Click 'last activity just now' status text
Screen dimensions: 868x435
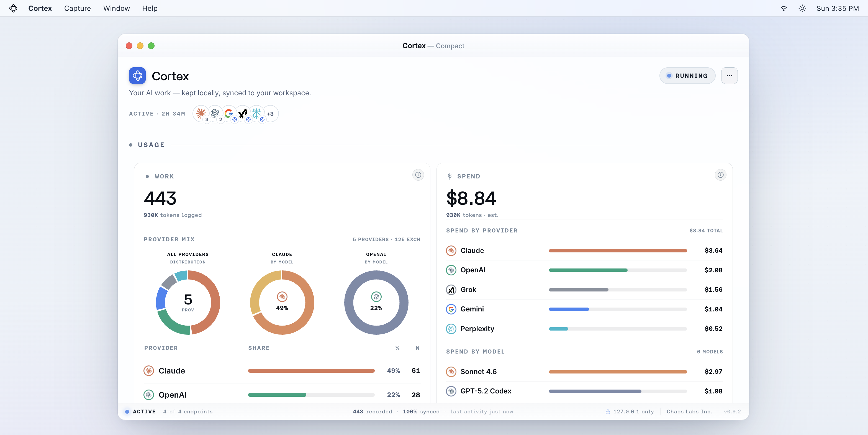pyautogui.click(x=482, y=412)
